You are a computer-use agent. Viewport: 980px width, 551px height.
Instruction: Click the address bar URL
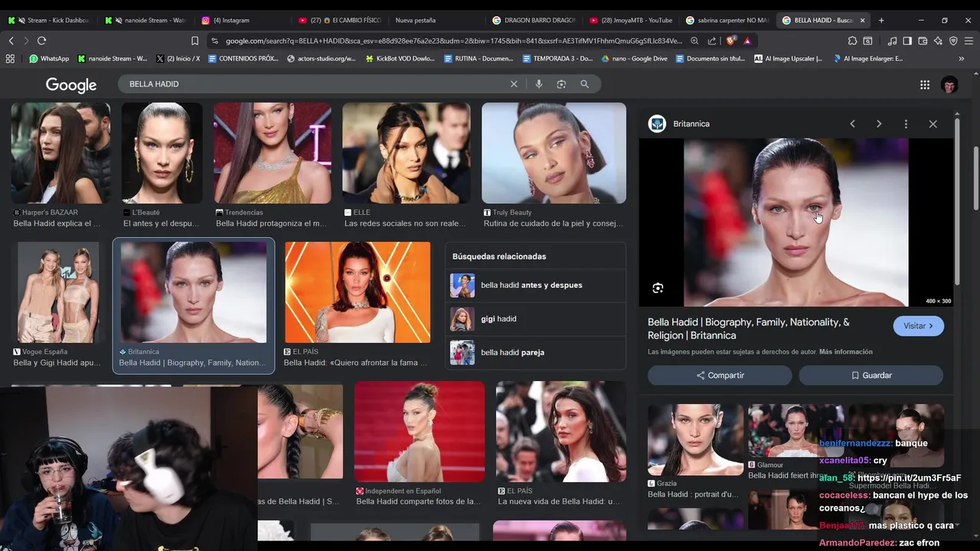point(453,41)
